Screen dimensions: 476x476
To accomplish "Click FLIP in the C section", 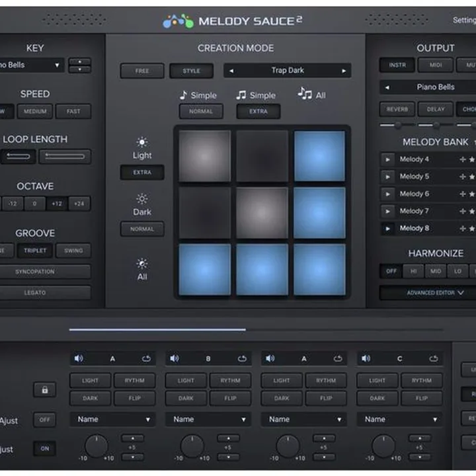I will coord(422,398).
